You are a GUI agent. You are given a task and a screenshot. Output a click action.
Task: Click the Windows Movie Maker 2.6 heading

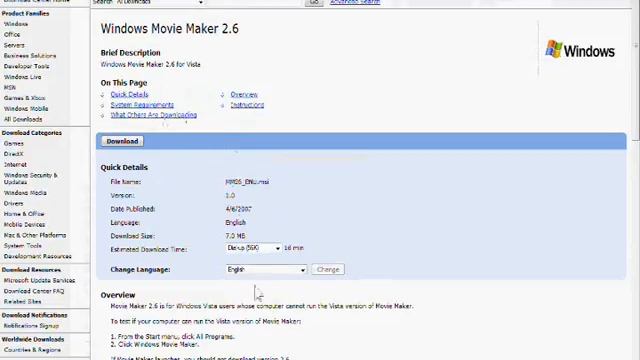click(x=169, y=29)
